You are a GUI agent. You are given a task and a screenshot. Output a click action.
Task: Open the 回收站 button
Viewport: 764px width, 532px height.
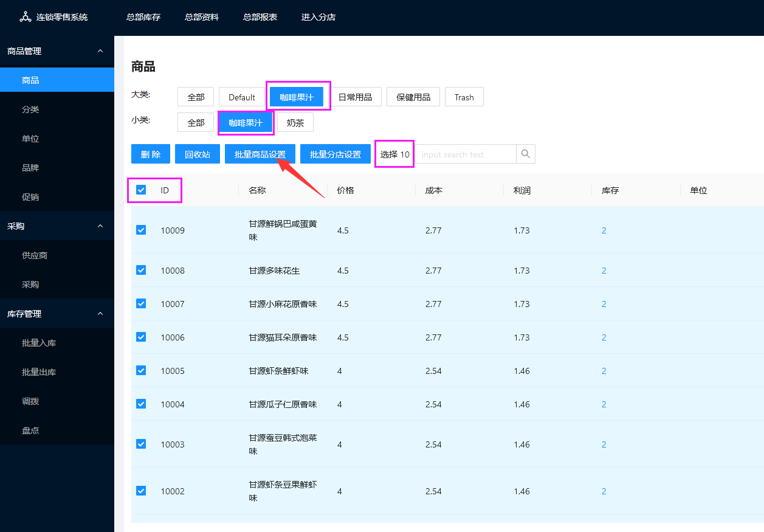[198, 154]
